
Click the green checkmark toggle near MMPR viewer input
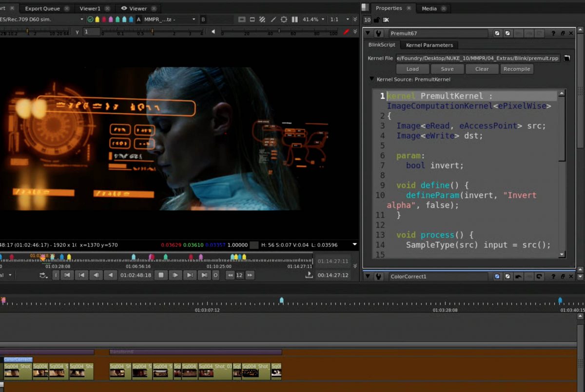point(90,18)
